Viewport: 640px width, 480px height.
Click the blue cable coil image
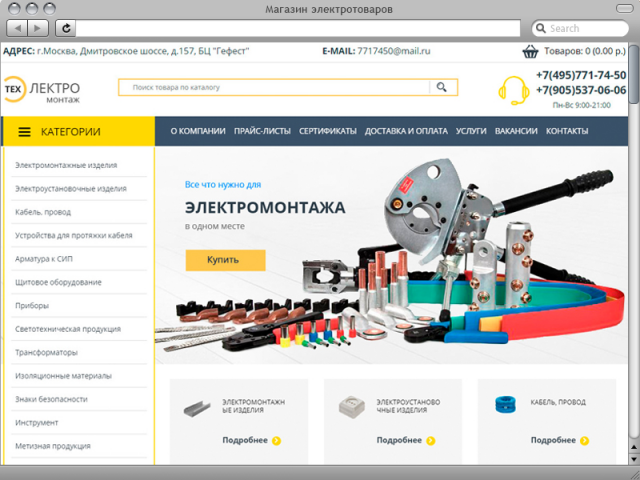click(x=505, y=404)
